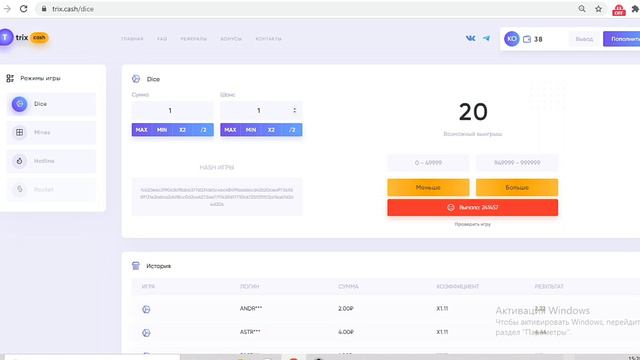640x360 pixels.
Task: Open the Telegram link icon
Action: tap(487, 38)
